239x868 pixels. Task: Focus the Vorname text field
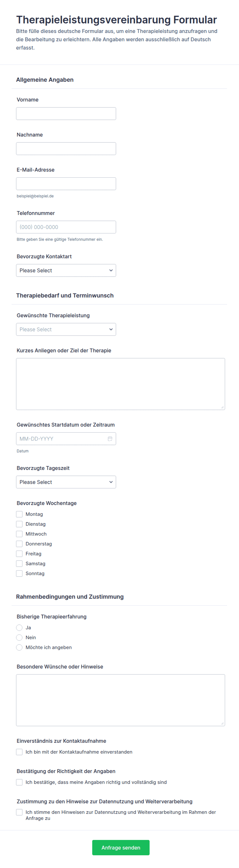point(66,114)
